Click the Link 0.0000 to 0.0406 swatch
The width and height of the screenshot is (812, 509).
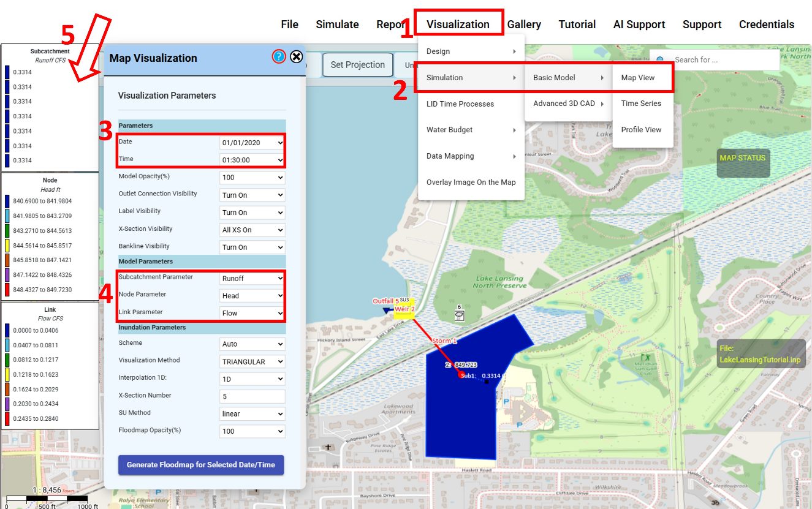pos(7,331)
